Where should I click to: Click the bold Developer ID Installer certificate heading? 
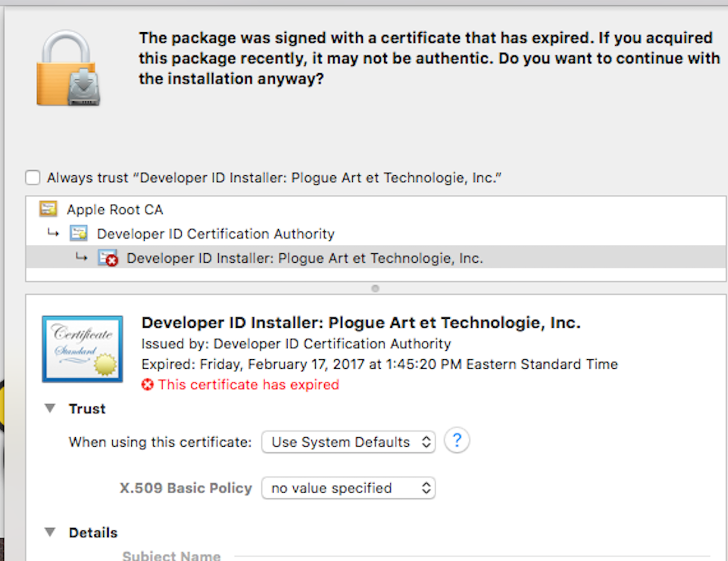click(360, 322)
